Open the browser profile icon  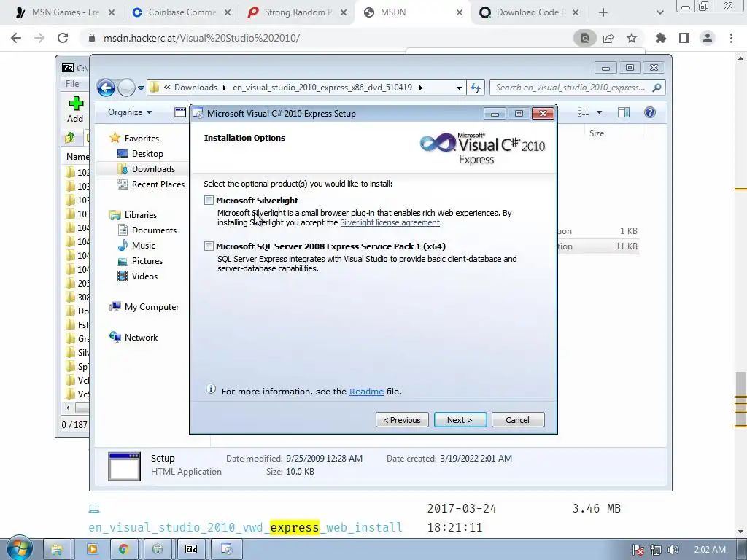[708, 38]
